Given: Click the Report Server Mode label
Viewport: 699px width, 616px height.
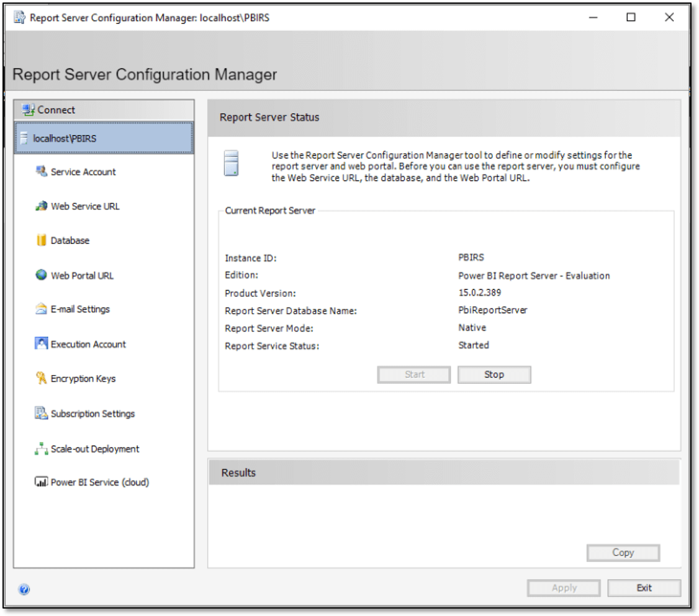Looking at the screenshot, I should click(x=269, y=328).
